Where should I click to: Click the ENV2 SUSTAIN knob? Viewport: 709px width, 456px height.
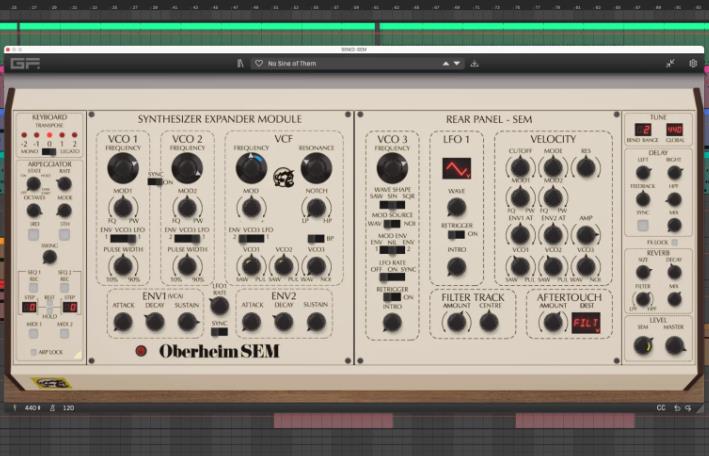pyautogui.click(x=316, y=322)
